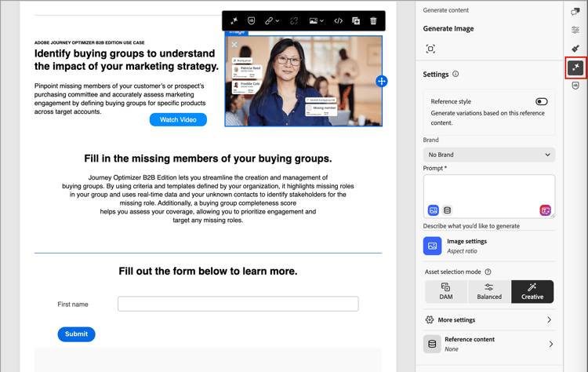Click the AI sparkle icon in image toolbar
Viewport: 588px width, 372px height.
[x=234, y=20]
